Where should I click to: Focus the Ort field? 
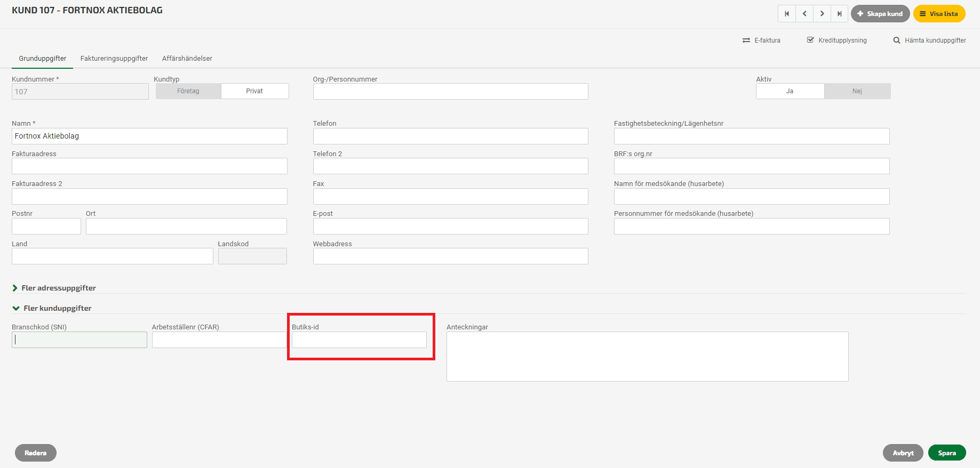coord(186,226)
